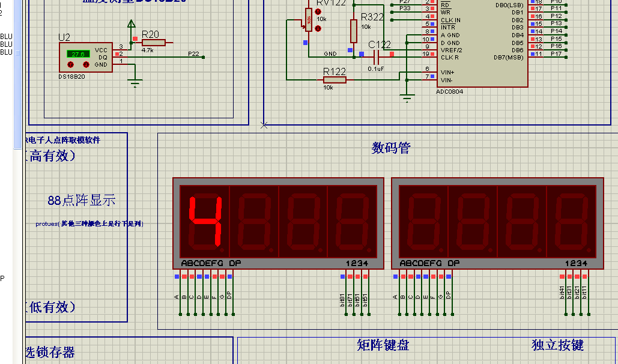Image resolution: width=618 pixels, height=364 pixels.
Task: Select the R20 resistor symbol
Action: pos(153,43)
